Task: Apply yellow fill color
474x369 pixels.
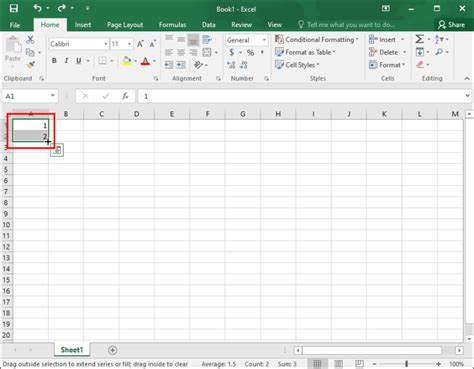Action: point(126,61)
